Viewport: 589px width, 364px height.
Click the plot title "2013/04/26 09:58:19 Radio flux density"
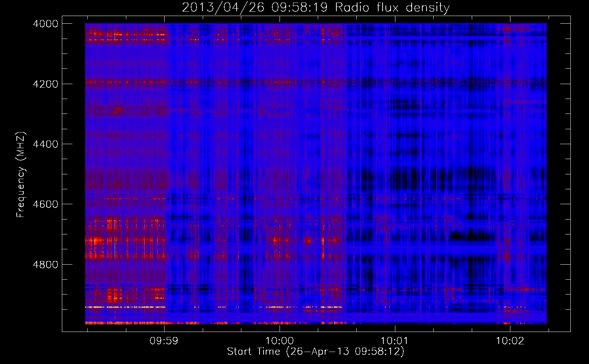(316, 7)
